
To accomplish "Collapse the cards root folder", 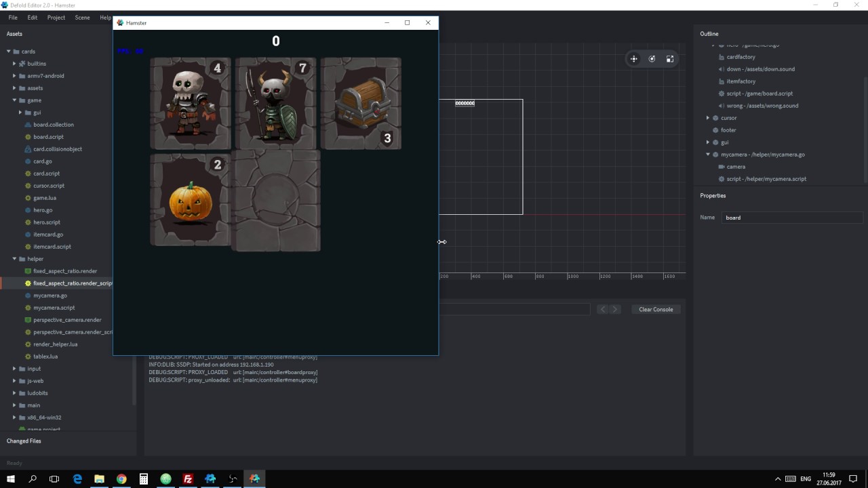I will tap(9, 52).
